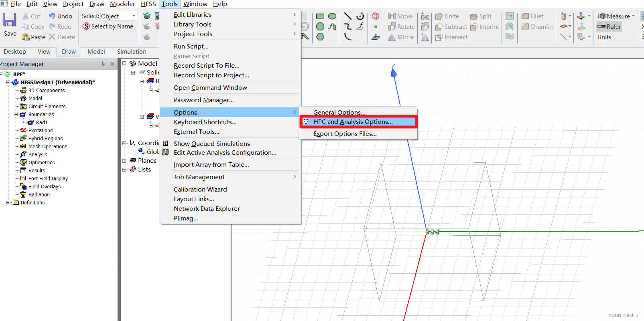
Task: Click Paste in the toolbar
Action: (x=34, y=37)
